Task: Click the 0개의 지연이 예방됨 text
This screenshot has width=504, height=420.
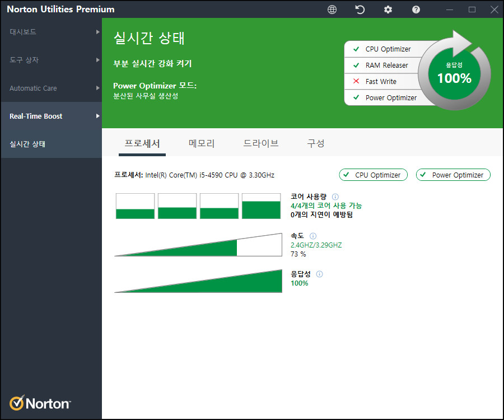Action: click(321, 214)
